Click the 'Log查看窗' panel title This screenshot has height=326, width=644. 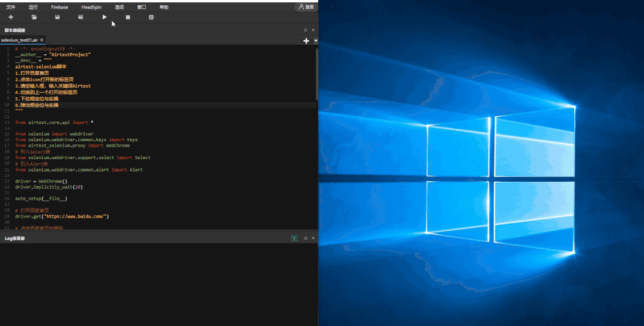(15, 238)
